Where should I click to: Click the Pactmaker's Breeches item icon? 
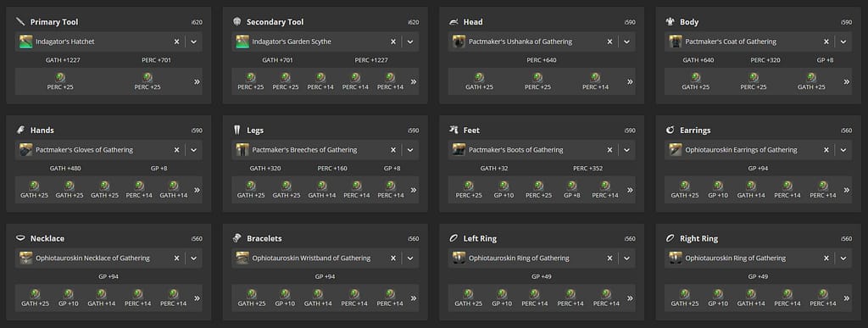click(x=242, y=150)
